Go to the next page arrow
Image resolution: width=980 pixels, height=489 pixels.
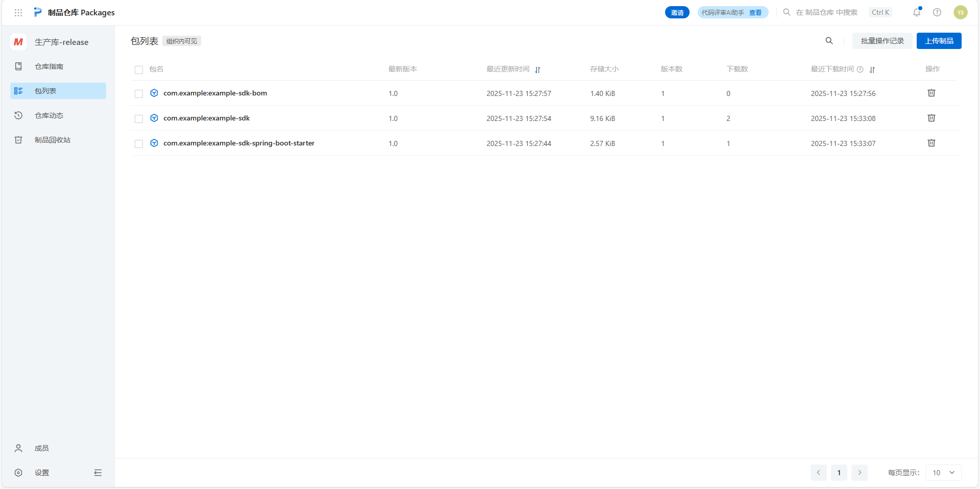860,473
